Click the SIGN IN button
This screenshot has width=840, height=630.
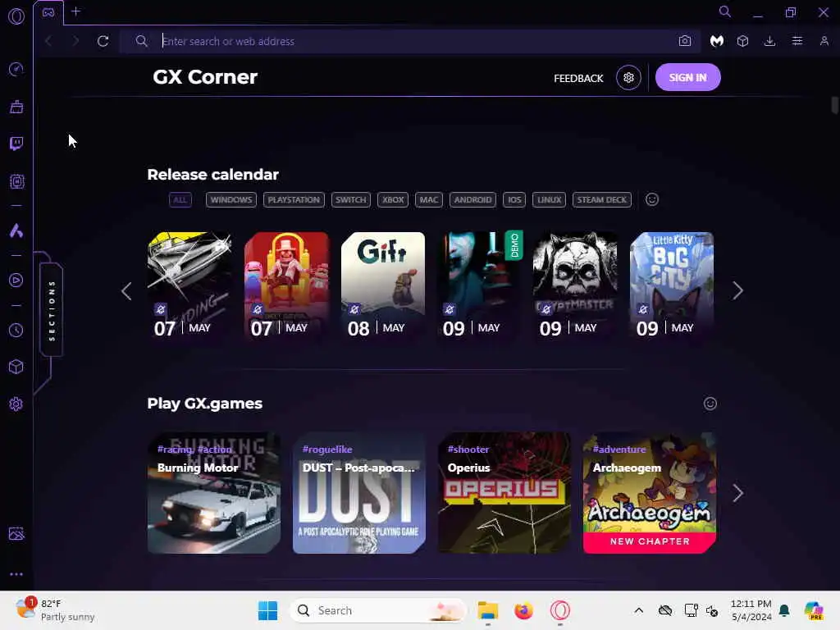688,77
